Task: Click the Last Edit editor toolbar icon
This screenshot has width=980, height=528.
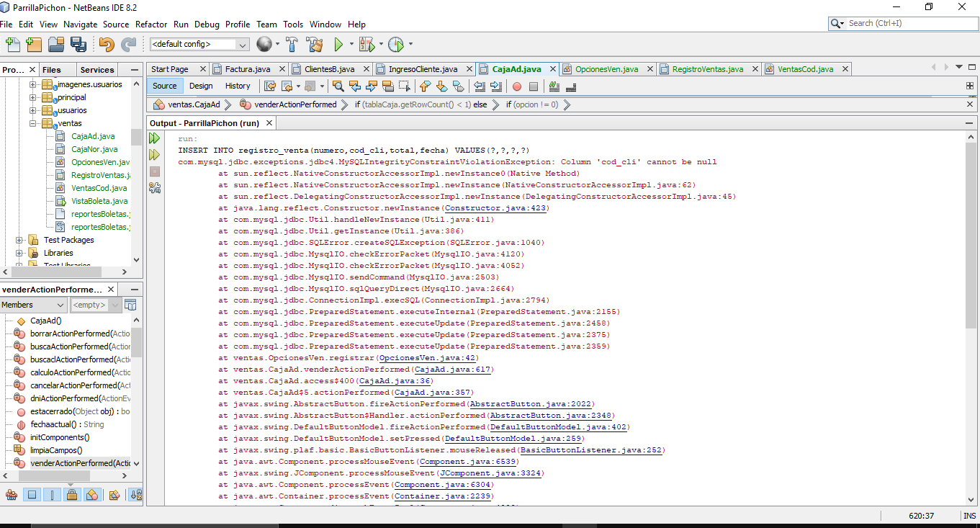Action: point(270,86)
